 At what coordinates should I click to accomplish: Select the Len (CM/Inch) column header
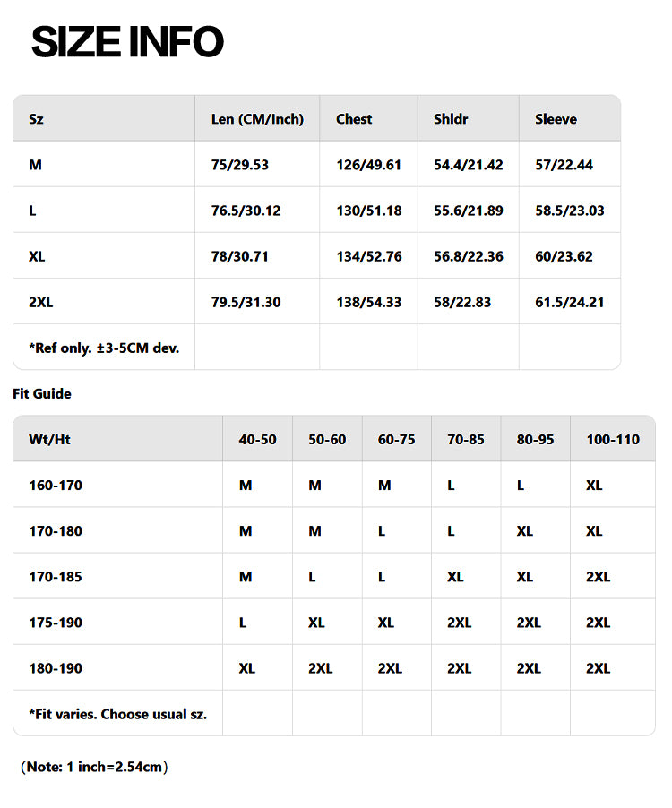coord(257,119)
